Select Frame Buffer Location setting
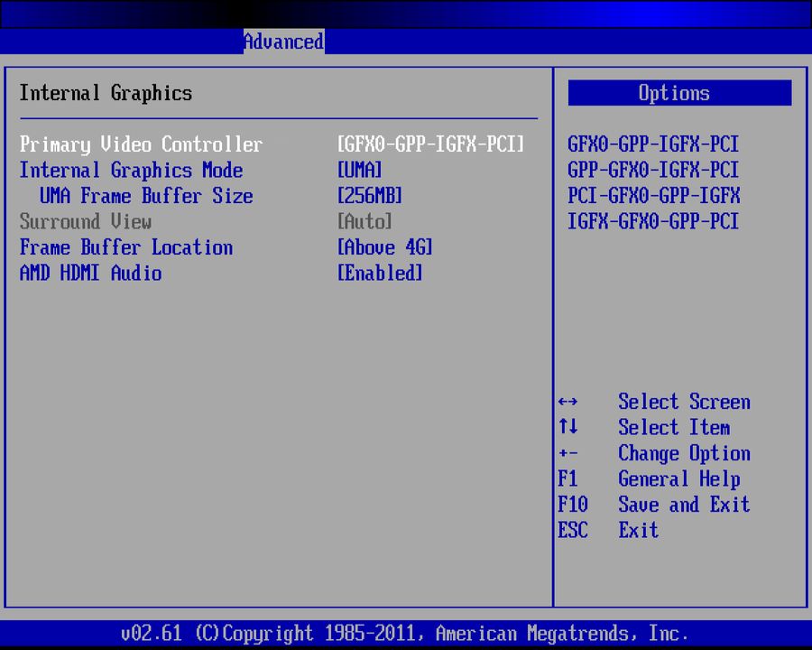The image size is (812, 650). [125, 247]
